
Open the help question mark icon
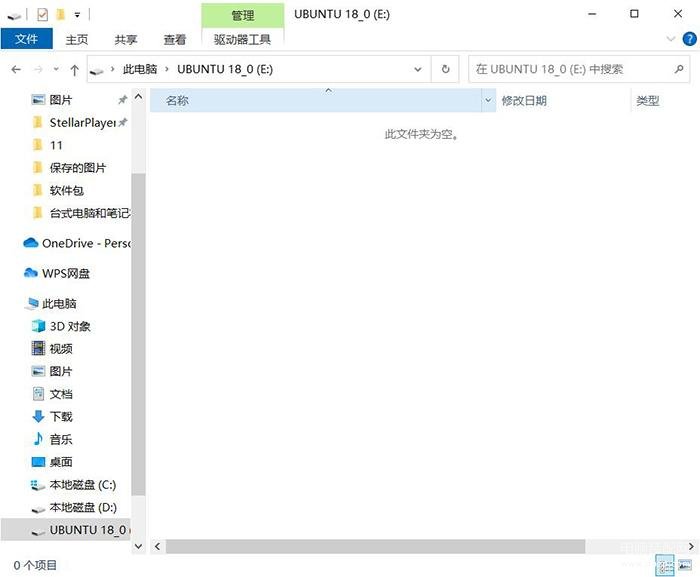[687, 38]
